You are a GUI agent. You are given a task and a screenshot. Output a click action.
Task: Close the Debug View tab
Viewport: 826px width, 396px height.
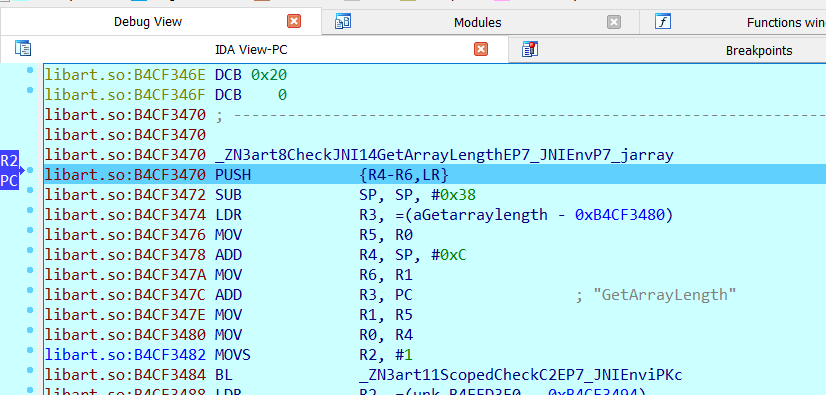(293, 22)
